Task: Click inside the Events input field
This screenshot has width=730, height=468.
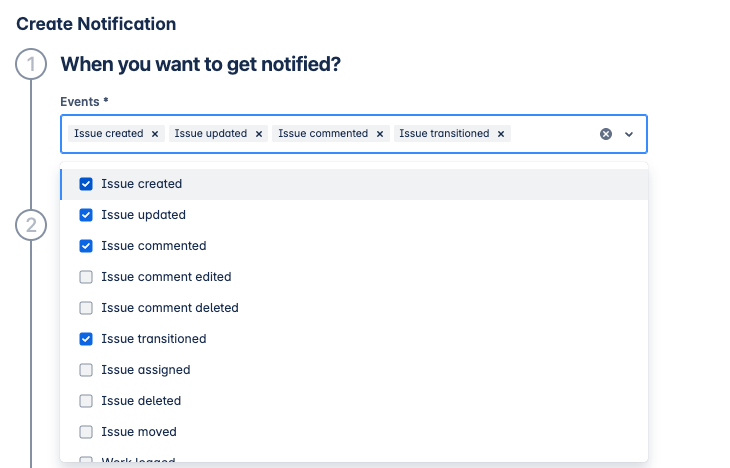Action: tap(553, 134)
